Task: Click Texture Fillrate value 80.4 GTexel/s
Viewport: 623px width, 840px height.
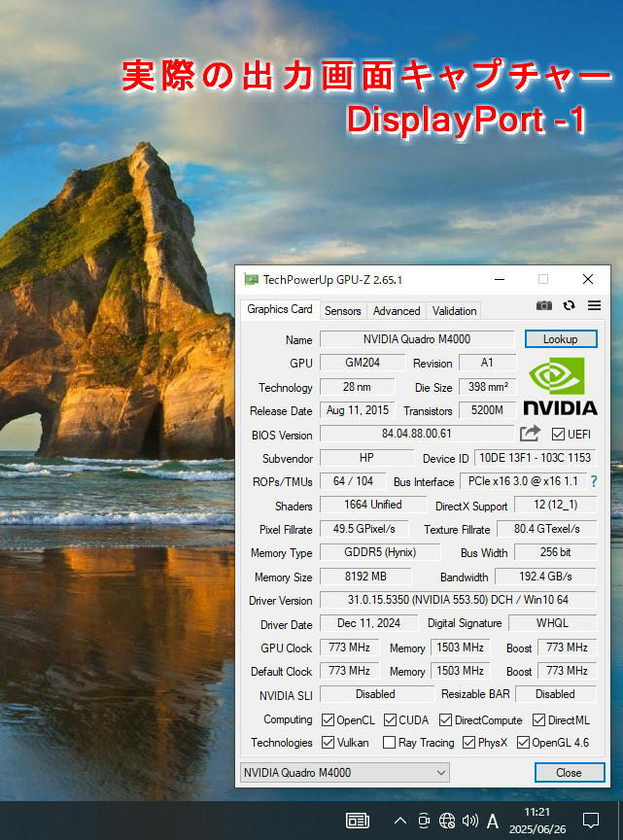Action: coord(547,529)
